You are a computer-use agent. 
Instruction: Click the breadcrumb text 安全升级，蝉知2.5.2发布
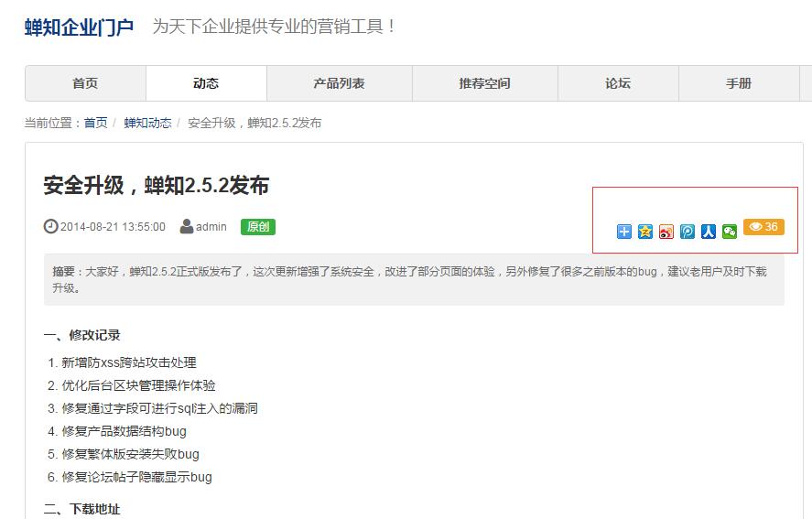coord(254,123)
